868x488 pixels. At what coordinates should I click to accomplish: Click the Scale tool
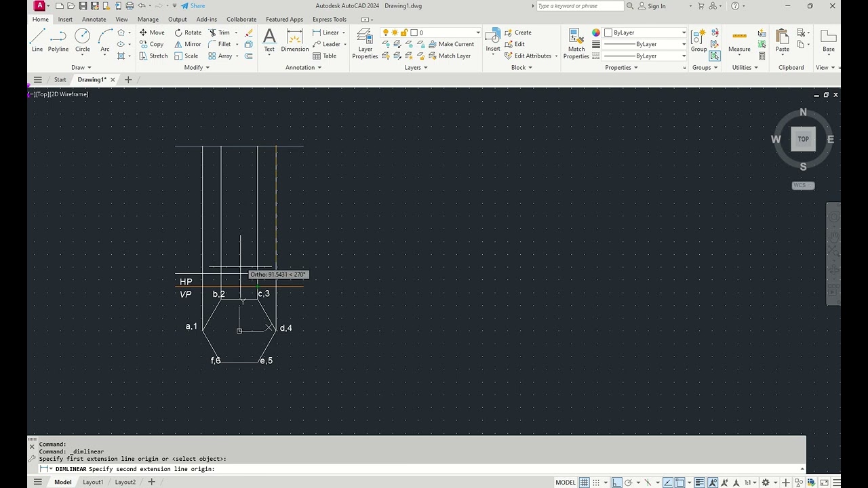click(x=186, y=56)
